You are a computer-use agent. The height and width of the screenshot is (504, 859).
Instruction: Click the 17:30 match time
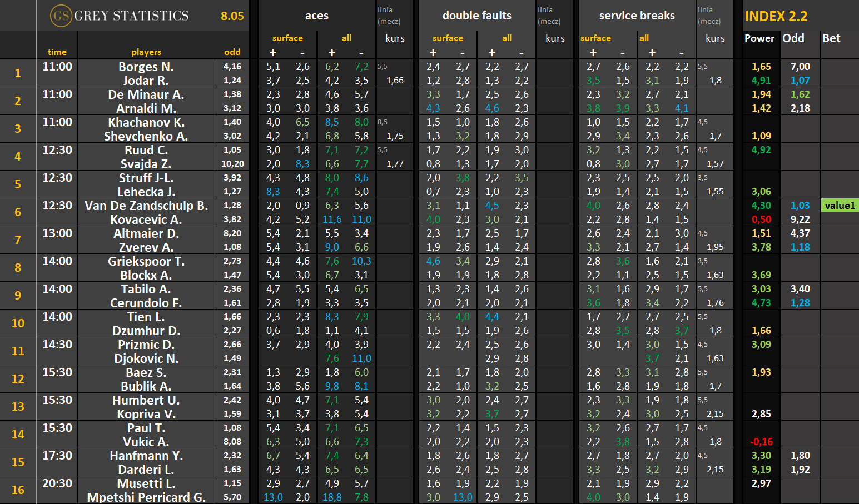[x=57, y=456]
